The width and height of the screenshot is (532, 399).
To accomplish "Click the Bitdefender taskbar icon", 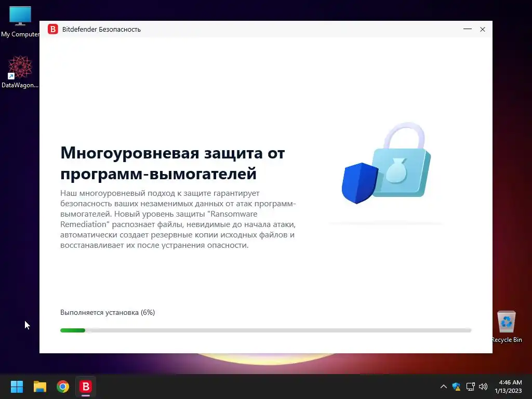I will tap(86, 387).
